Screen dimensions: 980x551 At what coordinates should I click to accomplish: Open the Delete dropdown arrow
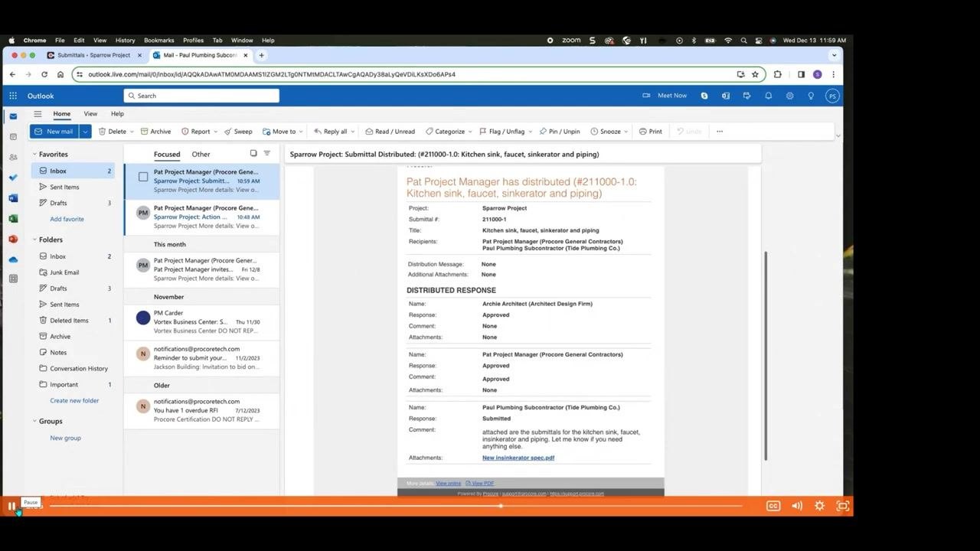(132, 132)
